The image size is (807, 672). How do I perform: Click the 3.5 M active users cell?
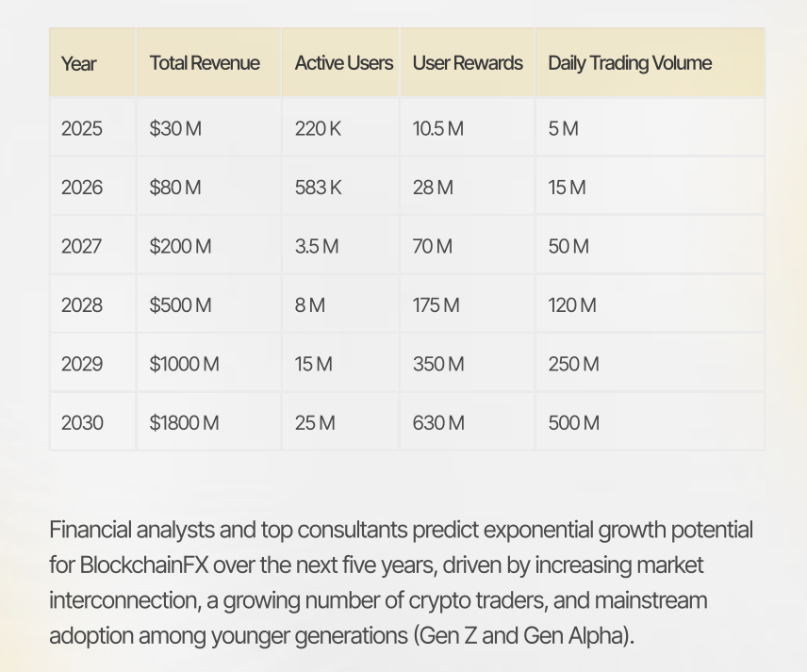coord(317,246)
